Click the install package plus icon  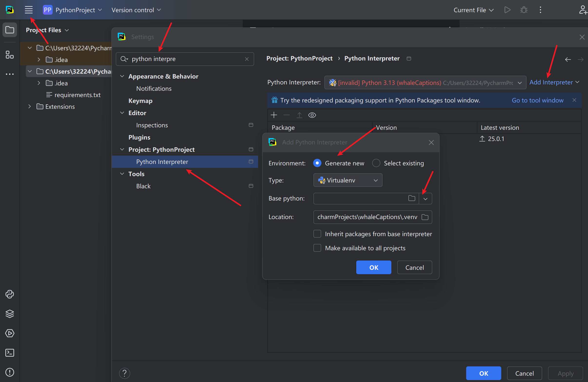(x=274, y=115)
